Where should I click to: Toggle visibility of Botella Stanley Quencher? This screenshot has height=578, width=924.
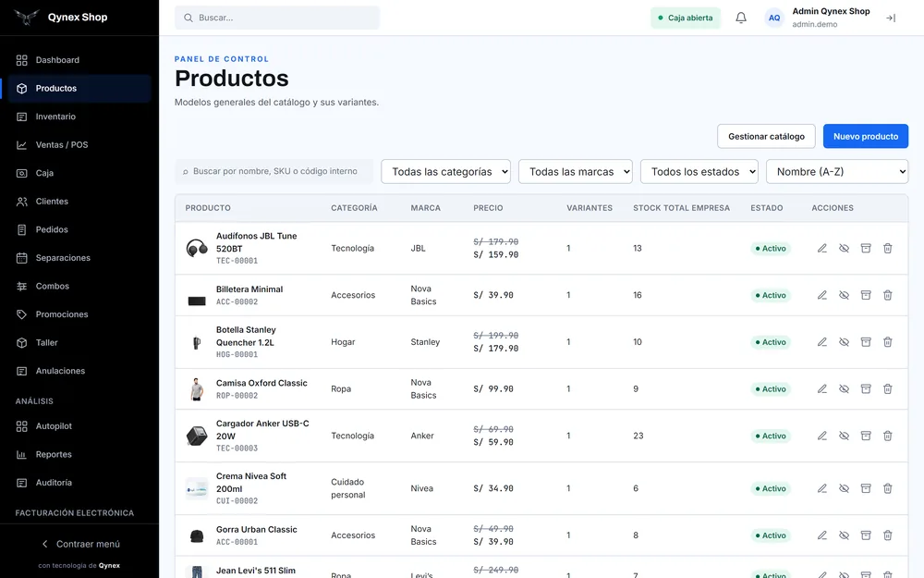tap(844, 342)
